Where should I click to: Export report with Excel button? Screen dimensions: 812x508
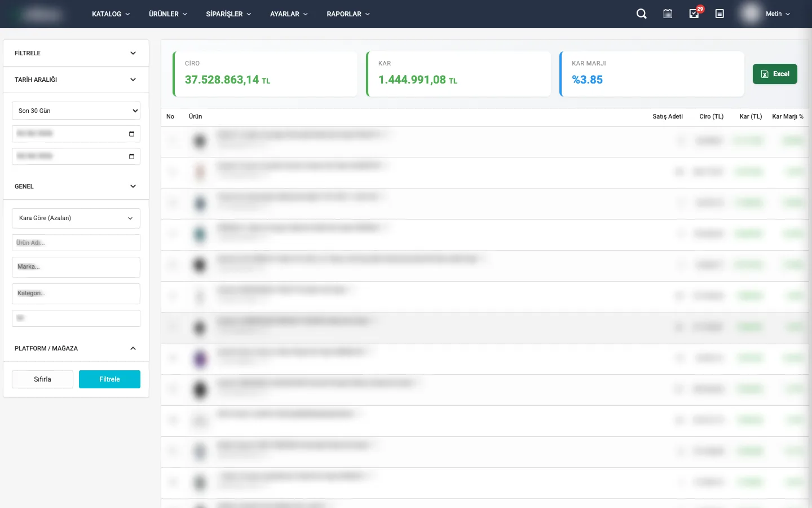[x=775, y=74]
